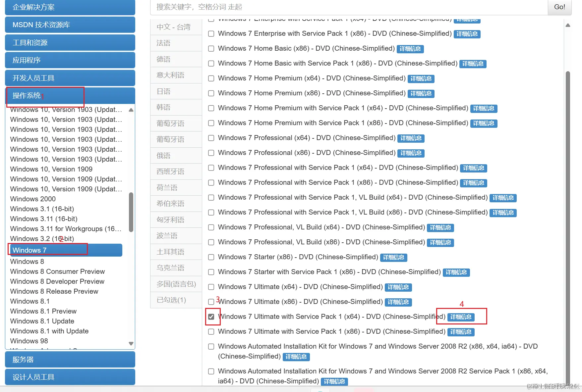Select Windows 2000 in the OS list
The image size is (582, 392).
(33, 199)
